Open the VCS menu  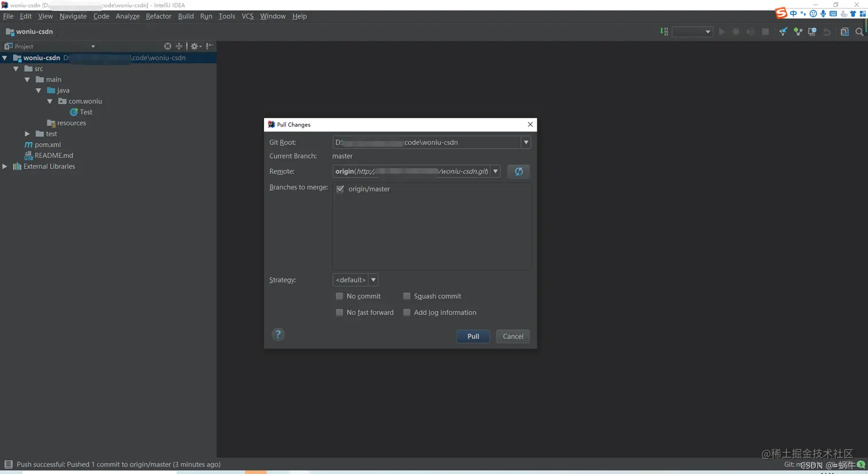pos(247,16)
